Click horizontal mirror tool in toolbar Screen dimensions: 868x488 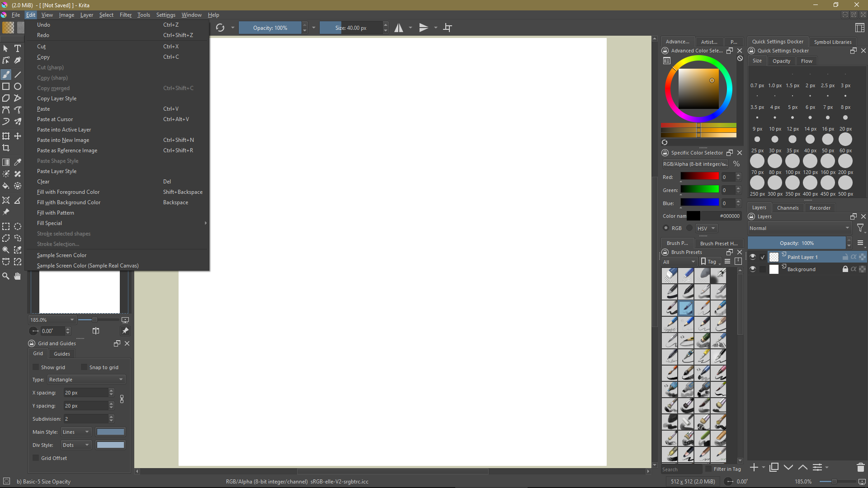click(x=399, y=28)
